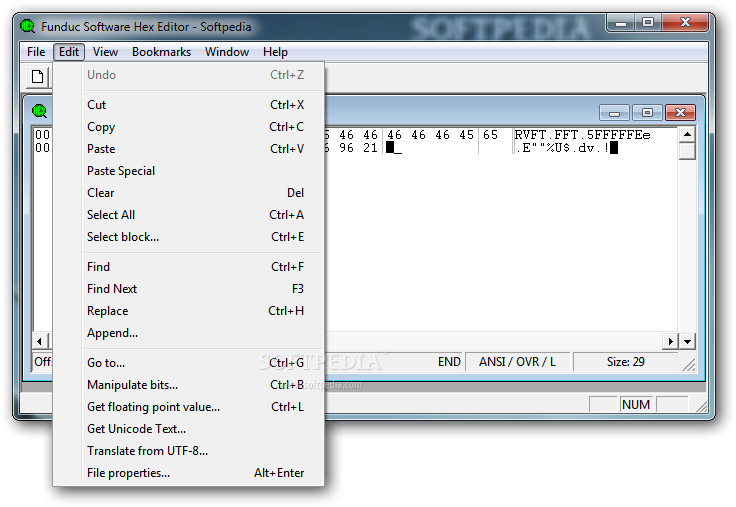This screenshot has height=507, width=736.
Task: Click the New file toolbar icon
Action: pos(38,77)
